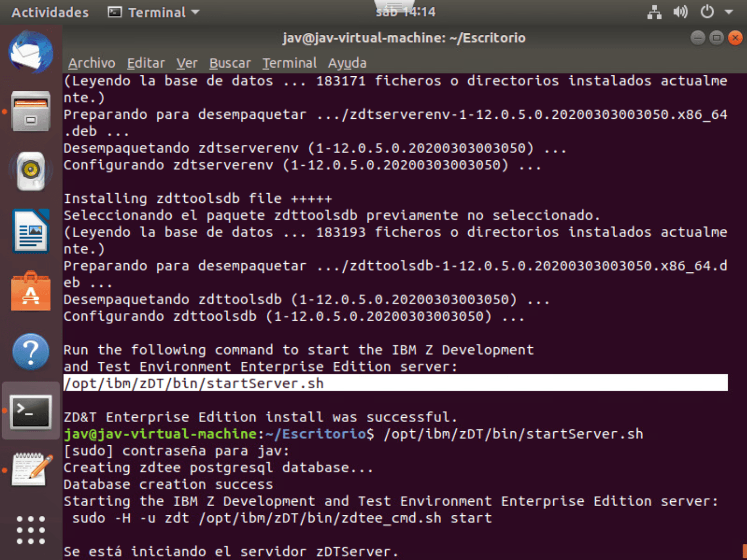Open the Ayuda menu
The width and height of the screenshot is (747, 560).
347,63
